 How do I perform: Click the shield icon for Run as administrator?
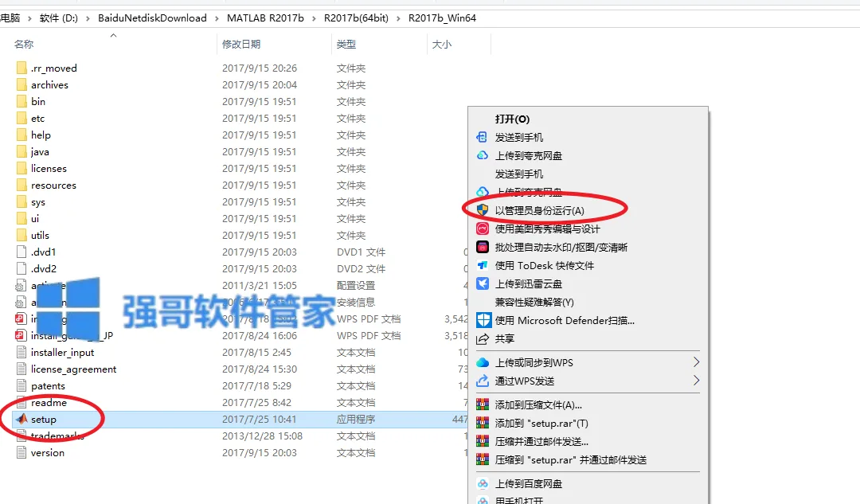[482, 210]
